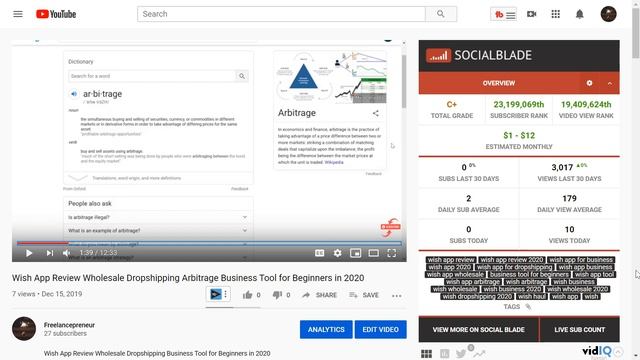Open the YouTube apps grid
The width and height of the screenshot is (640, 360).
[556, 14]
